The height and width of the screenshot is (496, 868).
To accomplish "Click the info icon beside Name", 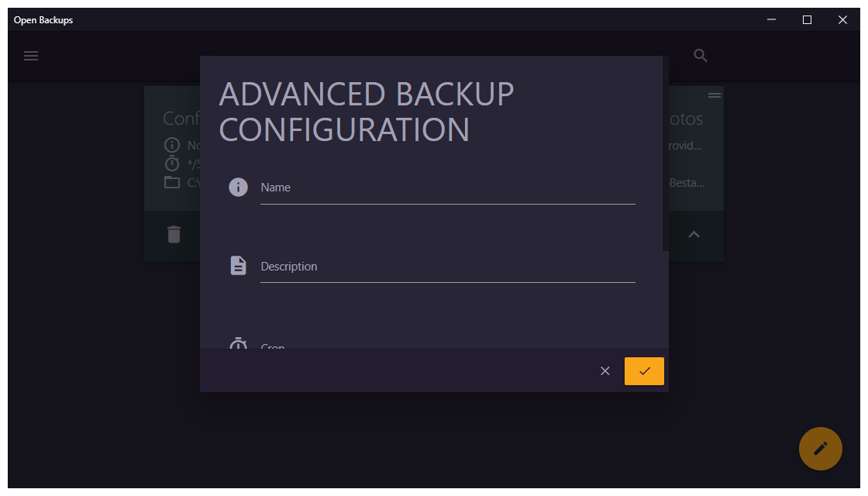I will tap(238, 187).
